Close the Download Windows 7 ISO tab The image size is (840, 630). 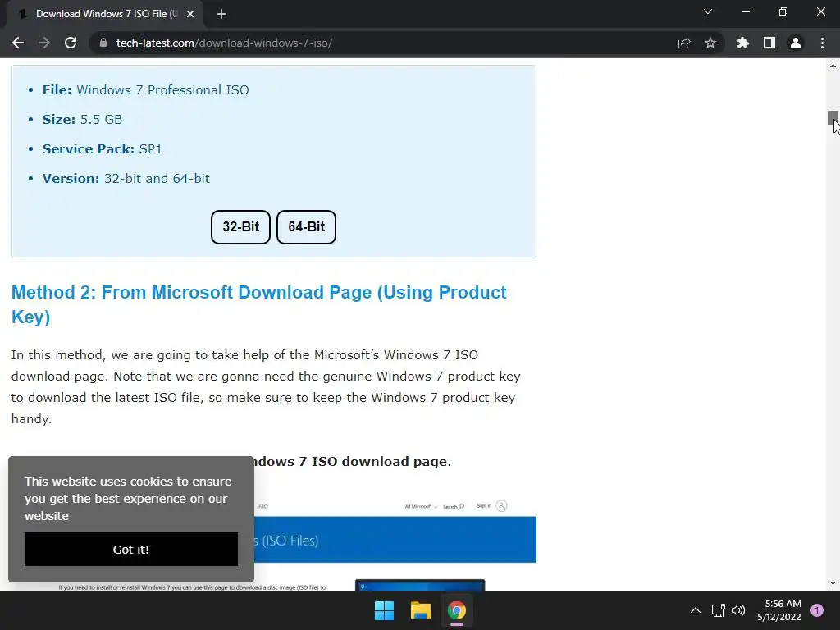[x=190, y=14]
